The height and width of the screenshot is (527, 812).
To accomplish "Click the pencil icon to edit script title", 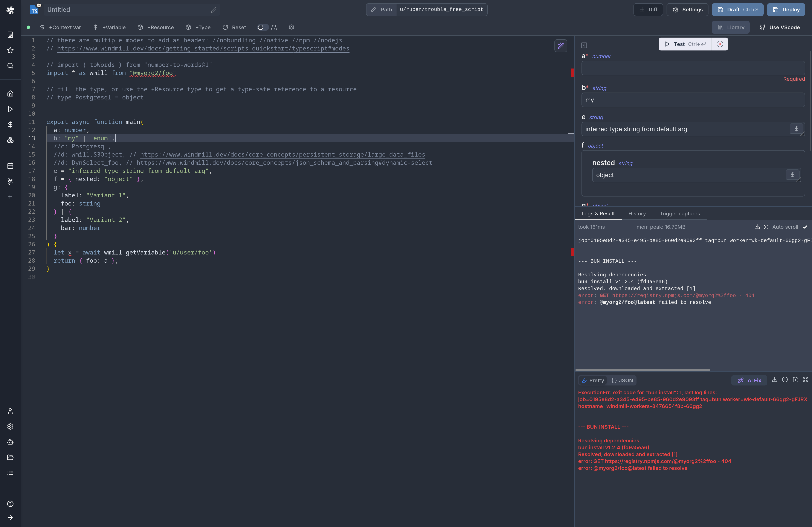I will tap(214, 10).
